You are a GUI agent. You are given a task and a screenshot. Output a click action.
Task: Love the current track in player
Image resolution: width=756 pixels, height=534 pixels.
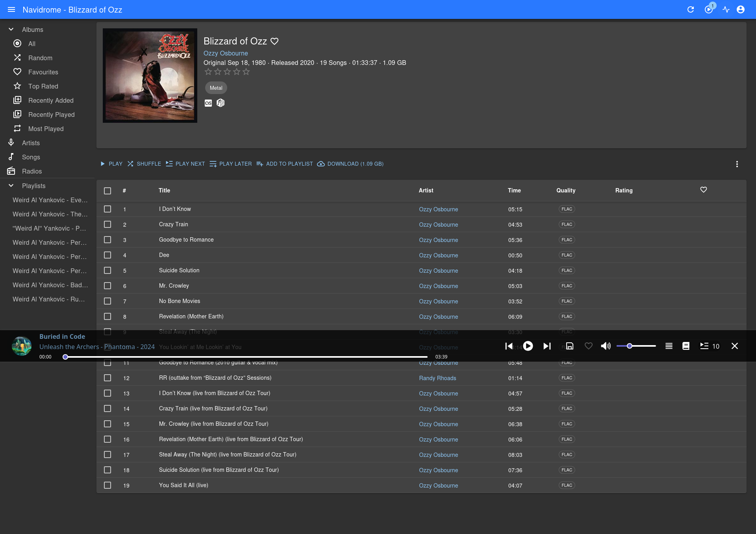point(589,346)
